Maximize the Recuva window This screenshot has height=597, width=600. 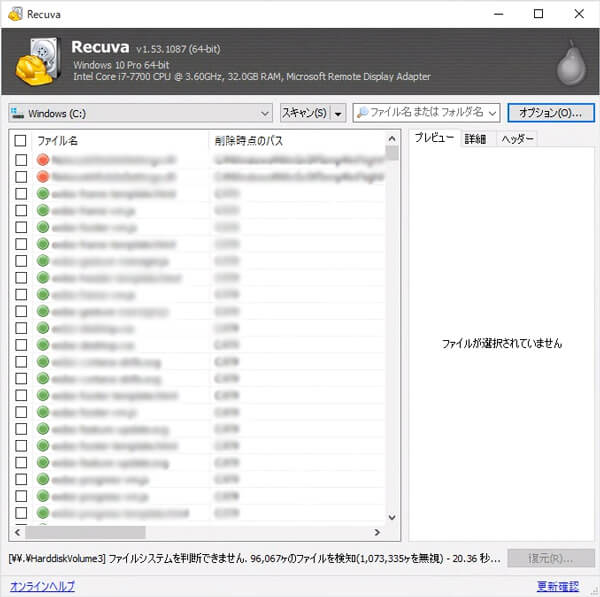(x=538, y=14)
